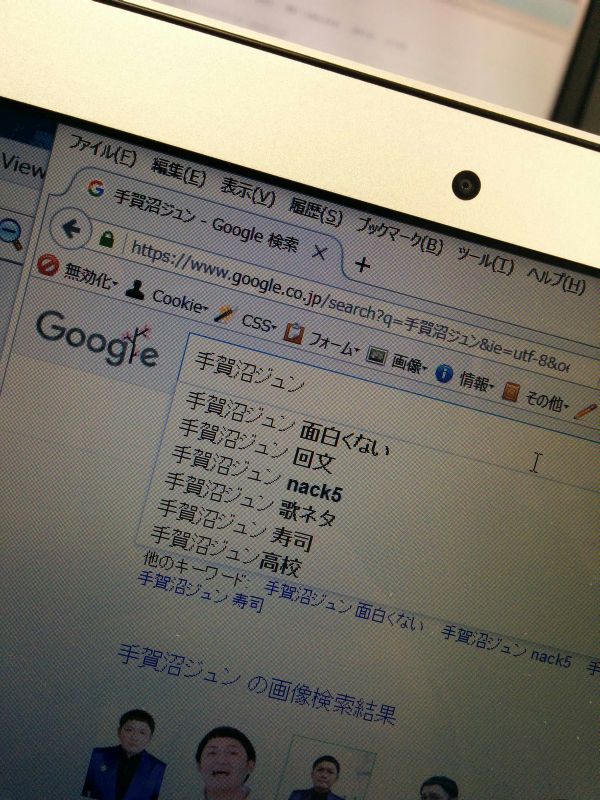
Task: Close the 手賀沼ジュン Google 検索 tab
Action: 319,252
